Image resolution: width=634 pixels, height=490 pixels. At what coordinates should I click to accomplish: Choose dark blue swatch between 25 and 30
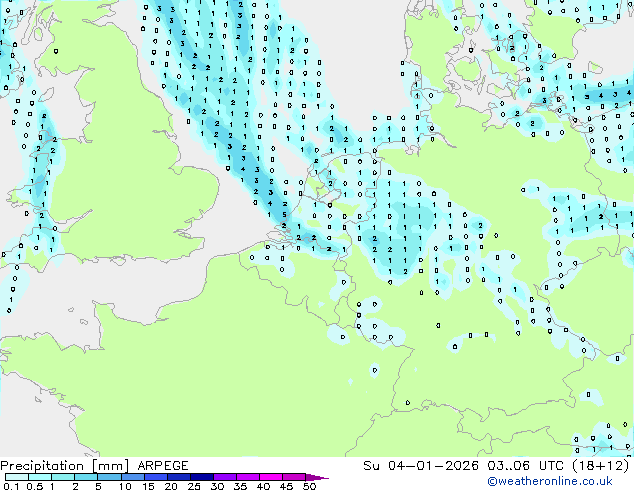(202, 477)
